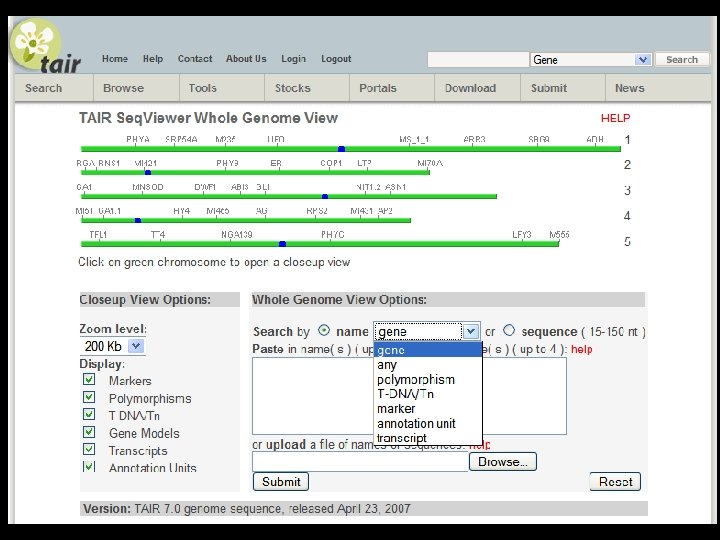Click chromosome 3 green bar

click(289, 197)
